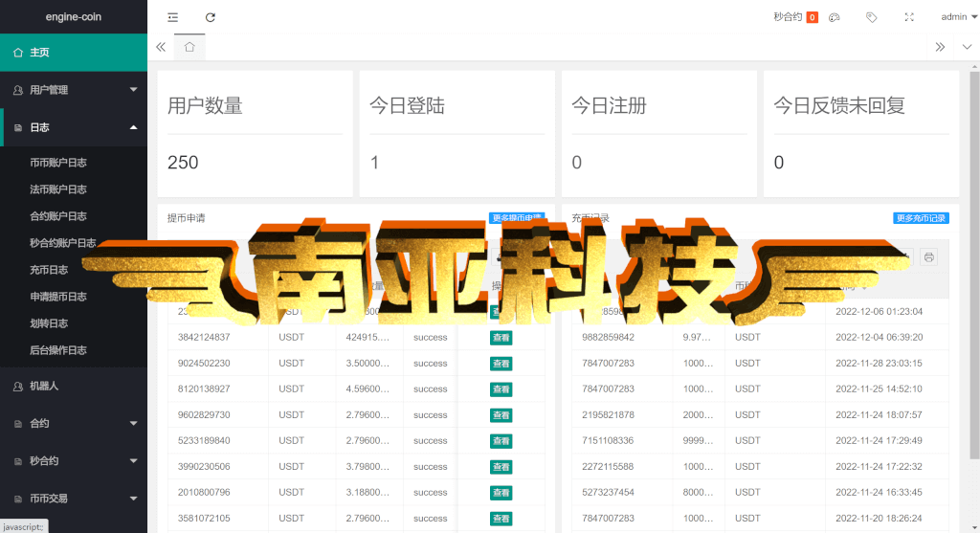The image size is (980, 533).
Task: Go to 主页 in the sidebar
Action: click(74, 53)
